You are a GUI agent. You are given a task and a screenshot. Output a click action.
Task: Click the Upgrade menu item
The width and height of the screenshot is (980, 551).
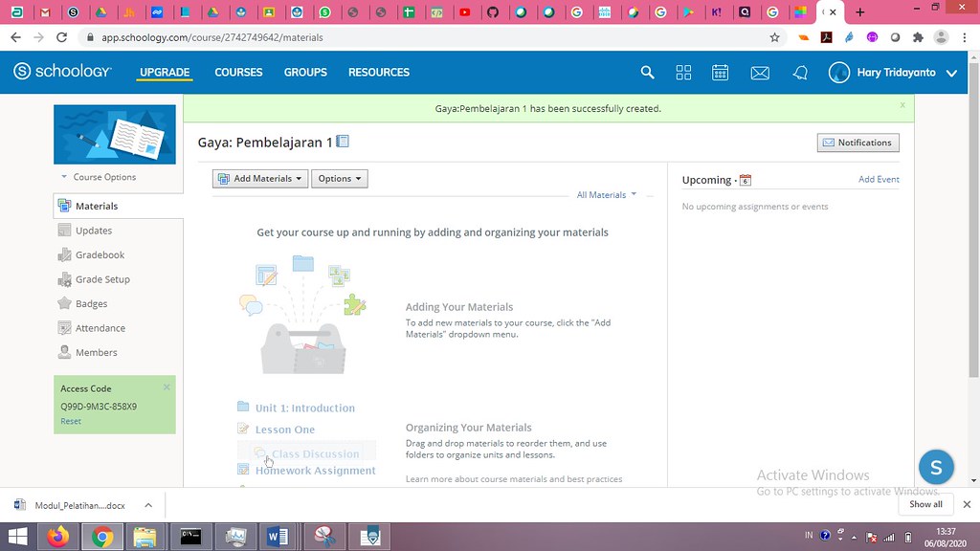pyautogui.click(x=165, y=73)
